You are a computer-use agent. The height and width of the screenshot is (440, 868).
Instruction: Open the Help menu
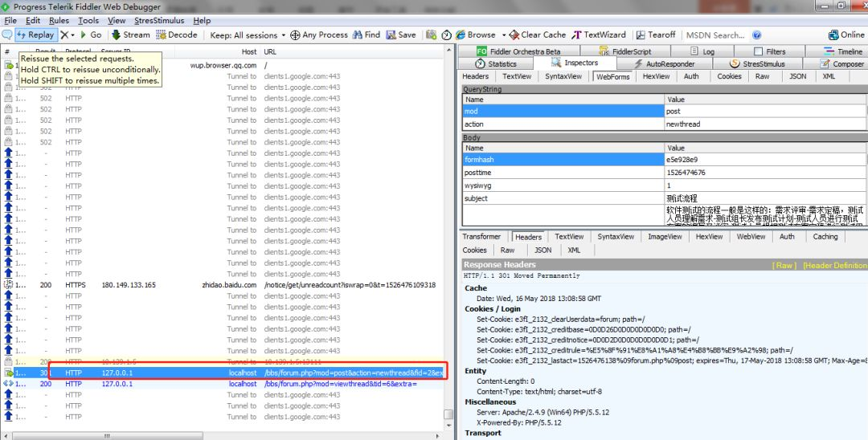click(x=202, y=20)
